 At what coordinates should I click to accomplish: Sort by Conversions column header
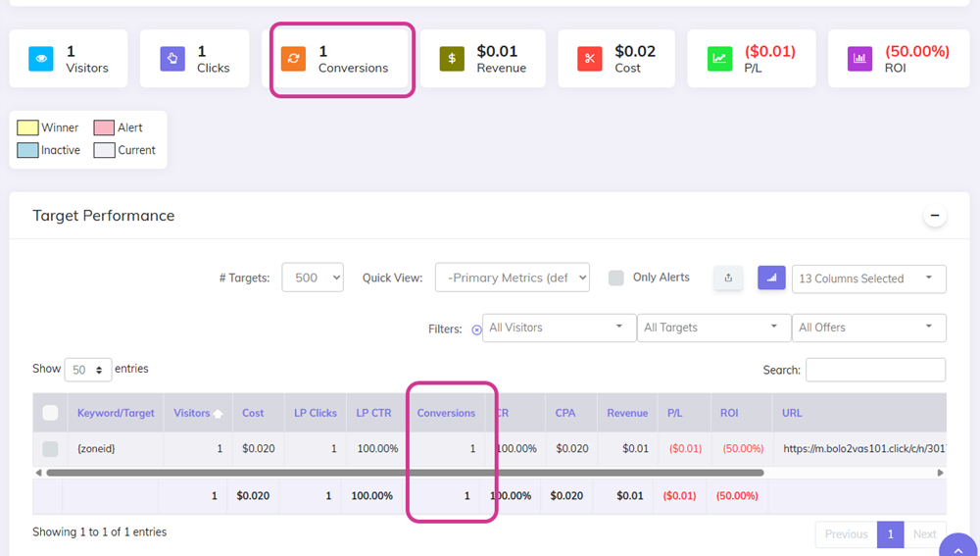click(446, 413)
